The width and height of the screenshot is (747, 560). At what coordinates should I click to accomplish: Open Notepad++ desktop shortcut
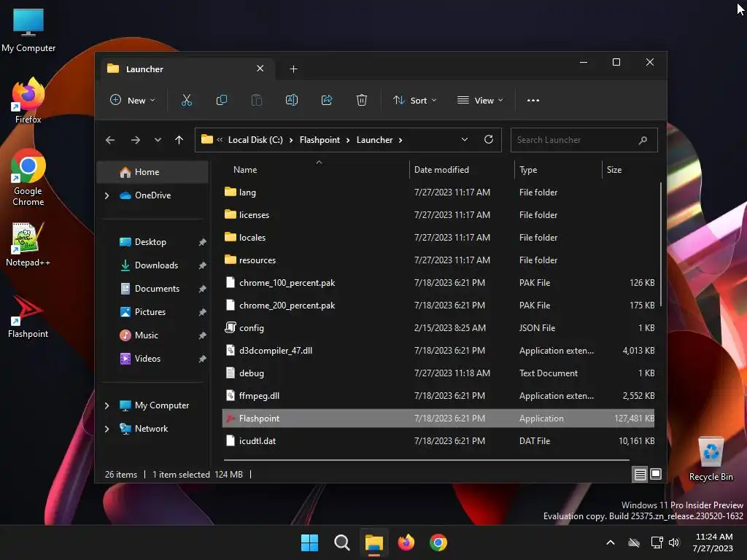point(28,244)
